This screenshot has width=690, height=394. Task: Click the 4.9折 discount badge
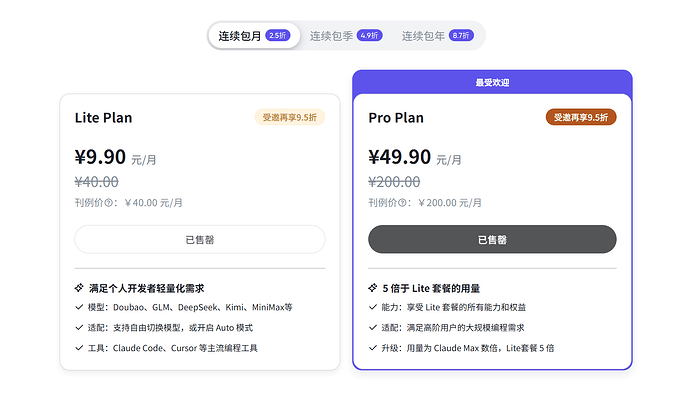(370, 35)
